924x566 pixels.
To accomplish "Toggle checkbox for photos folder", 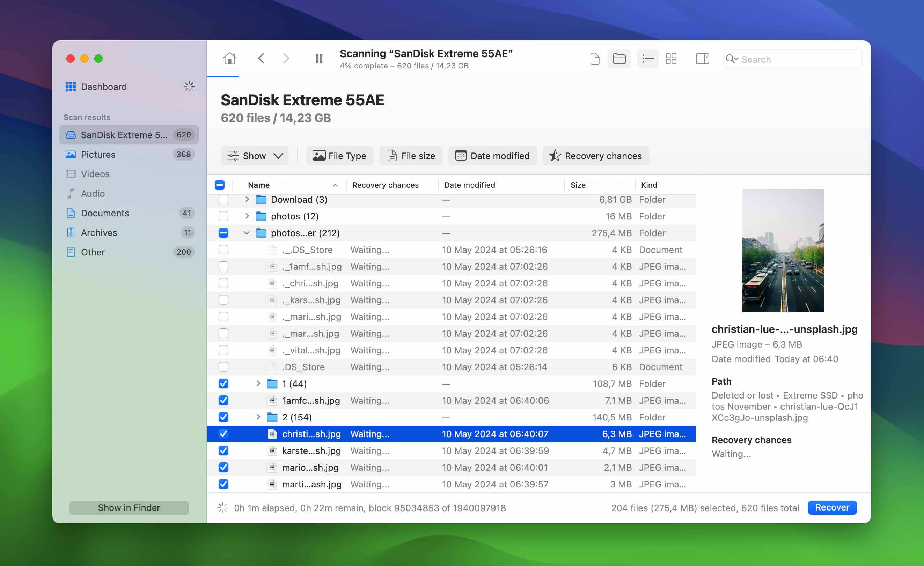I will (x=222, y=216).
